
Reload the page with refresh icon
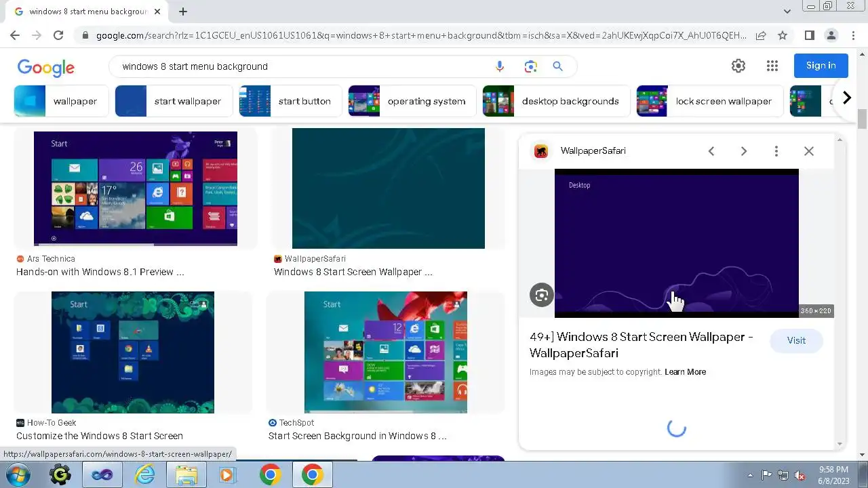[x=58, y=35]
